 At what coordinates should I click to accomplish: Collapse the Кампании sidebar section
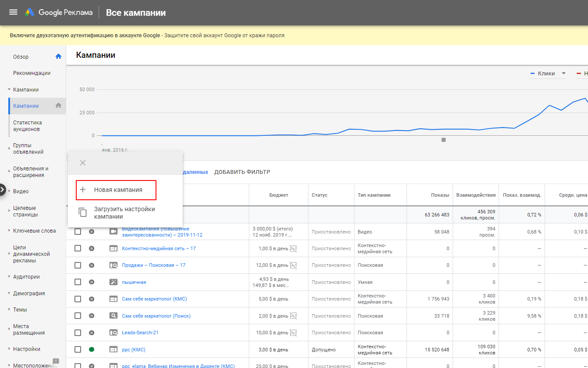click(x=9, y=89)
